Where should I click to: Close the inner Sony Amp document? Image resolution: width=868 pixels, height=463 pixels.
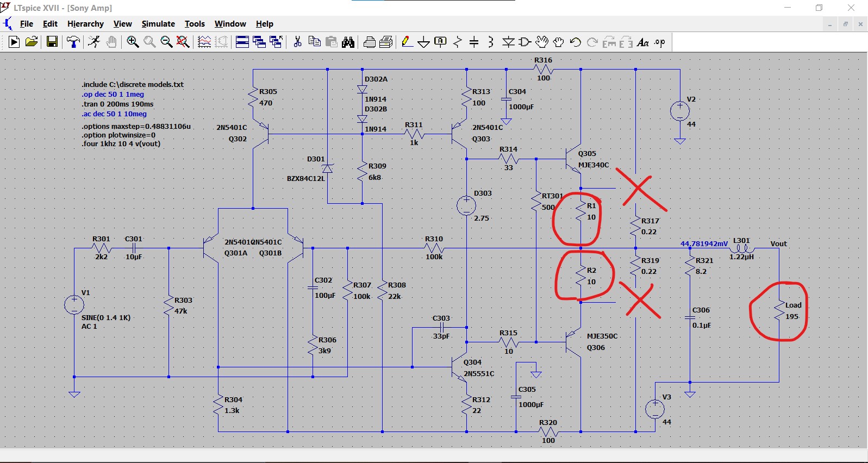pyautogui.click(x=860, y=24)
